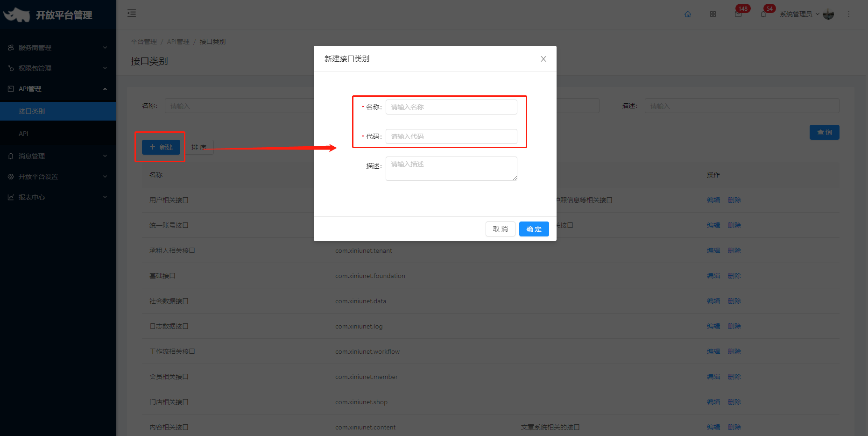Delete the 日志数据接口 row
The image size is (868, 436).
pos(734,326)
